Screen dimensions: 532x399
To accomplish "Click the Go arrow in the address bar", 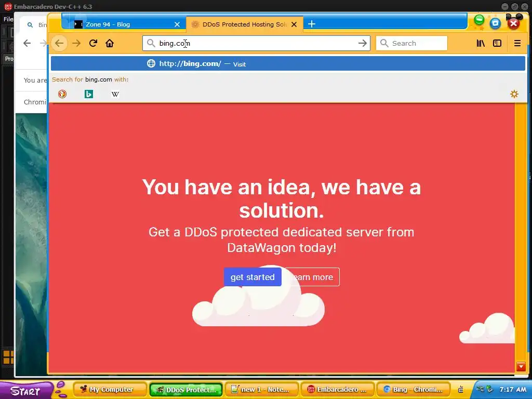I will click(x=362, y=43).
